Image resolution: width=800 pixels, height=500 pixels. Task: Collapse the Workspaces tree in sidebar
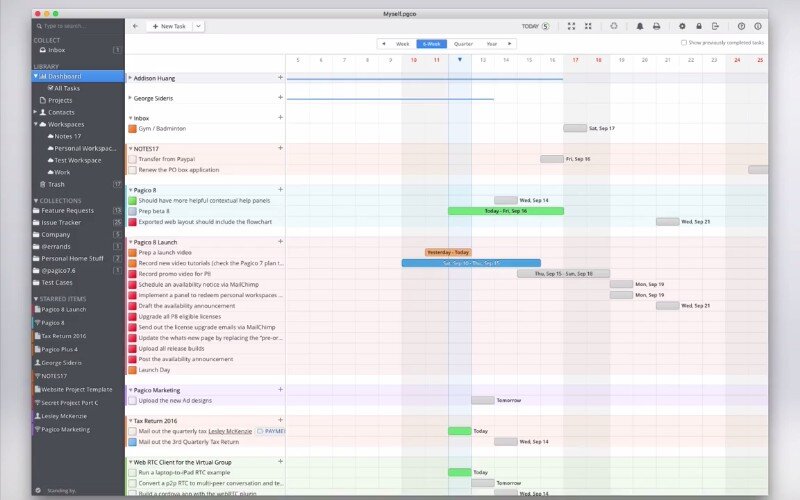pos(36,124)
